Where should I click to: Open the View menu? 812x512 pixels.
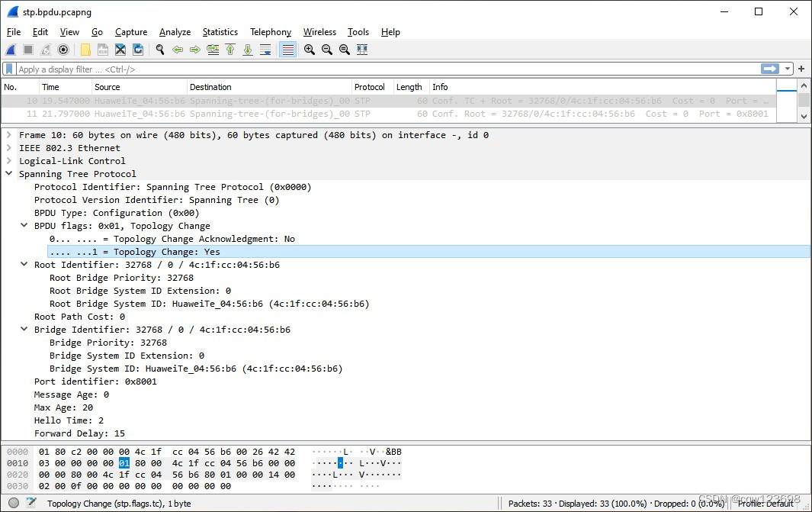[69, 32]
